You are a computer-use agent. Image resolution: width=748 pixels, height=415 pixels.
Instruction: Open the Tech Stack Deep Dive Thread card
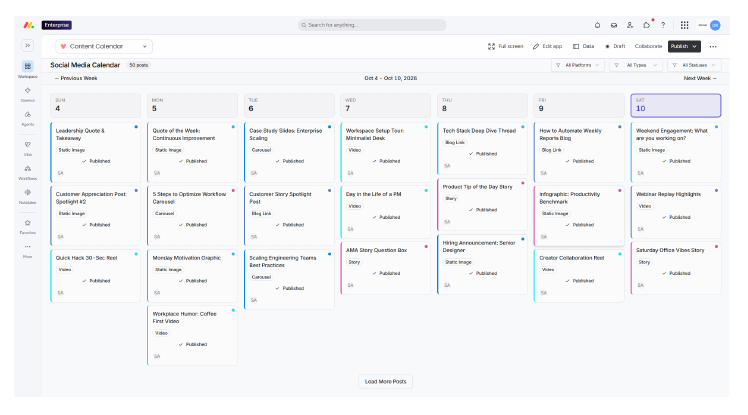pos(482,148)
